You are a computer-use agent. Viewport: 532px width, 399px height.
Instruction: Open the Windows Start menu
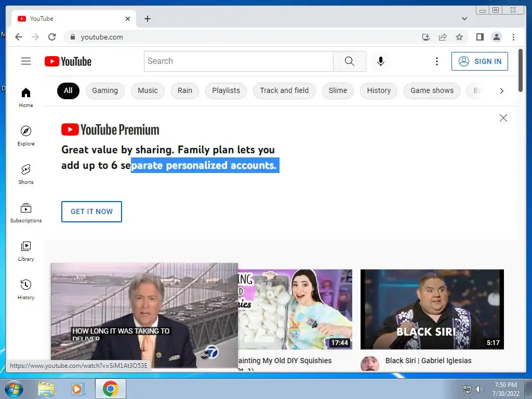pos(14,389)
